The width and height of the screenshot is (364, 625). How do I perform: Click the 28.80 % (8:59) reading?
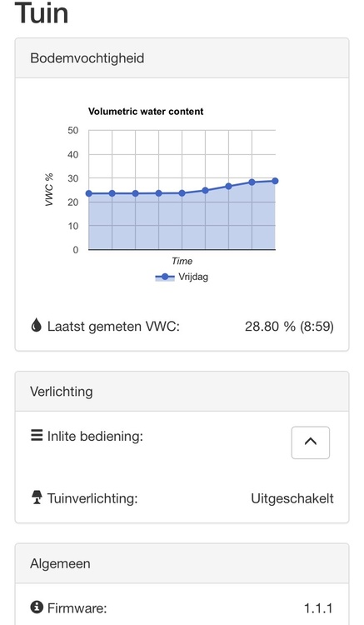(290, 327)
